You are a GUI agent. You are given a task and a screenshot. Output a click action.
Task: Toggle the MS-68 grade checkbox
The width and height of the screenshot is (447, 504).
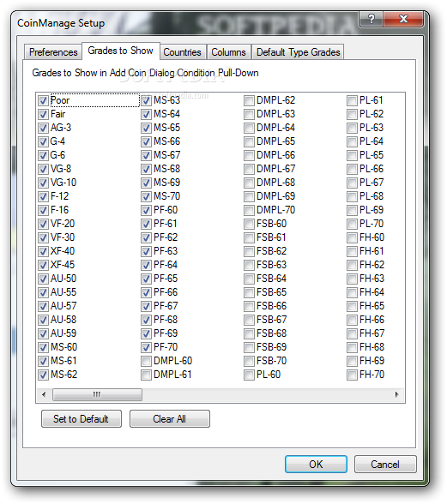click(146, 169)
